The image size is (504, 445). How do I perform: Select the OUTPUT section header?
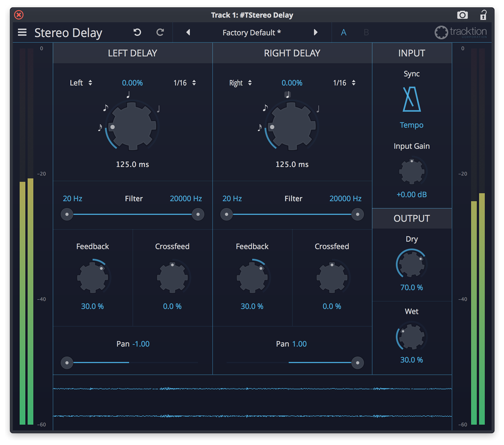click(412, 218)
